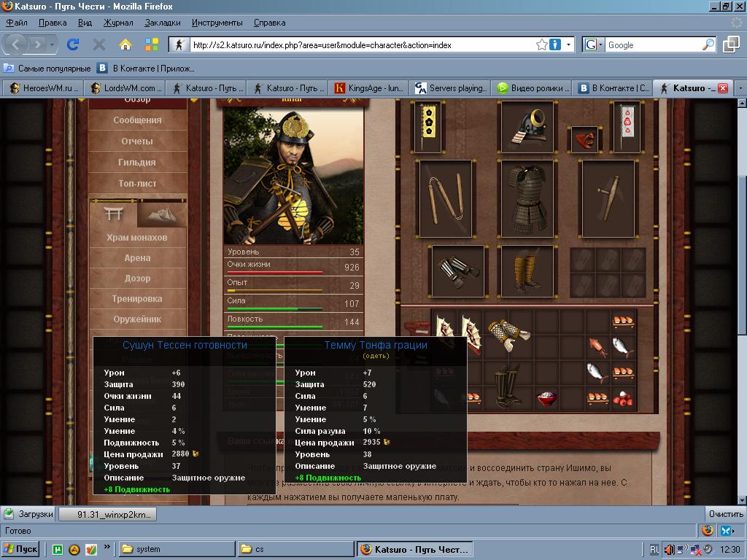Select the equipped body armor slot

[527, 198]
